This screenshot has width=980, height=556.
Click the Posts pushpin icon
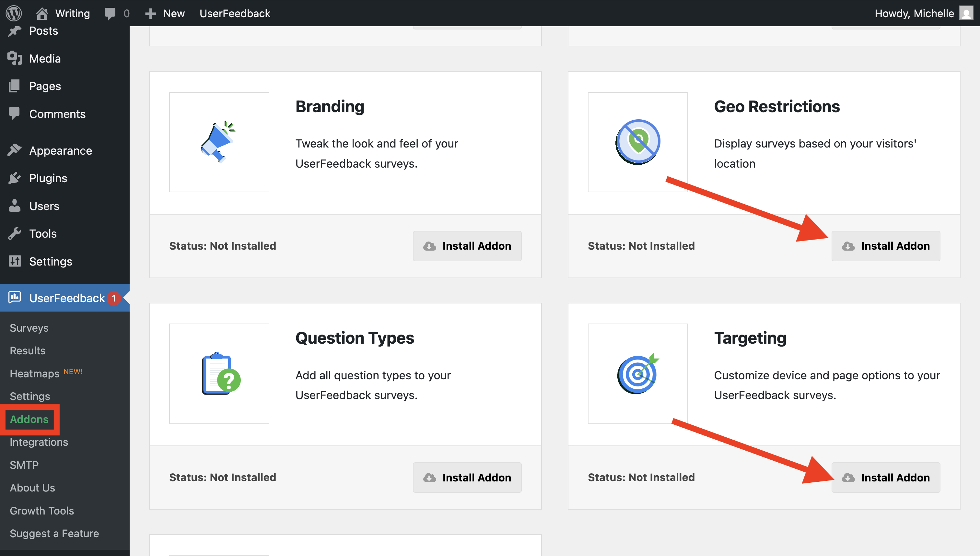click(x=15, y=31)
